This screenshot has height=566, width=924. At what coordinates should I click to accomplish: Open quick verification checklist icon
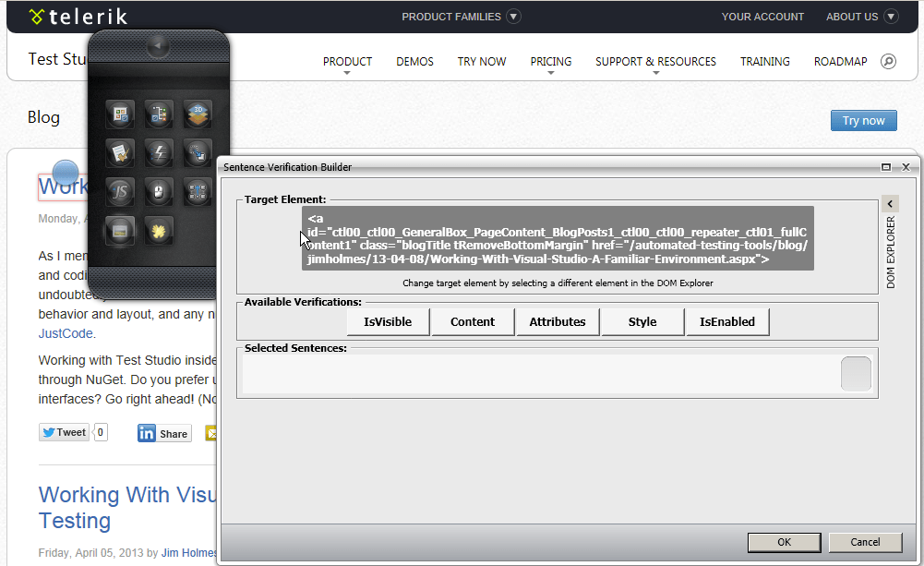[120, 153]
